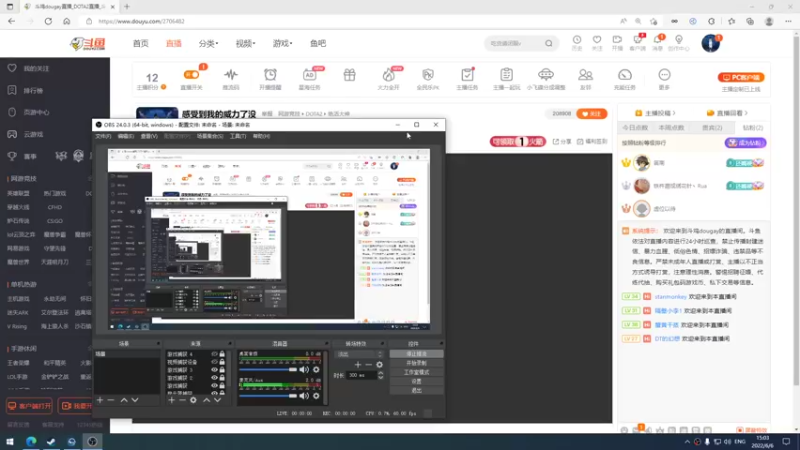Adjust the desktop audio volume slider

tap(268, 369)
